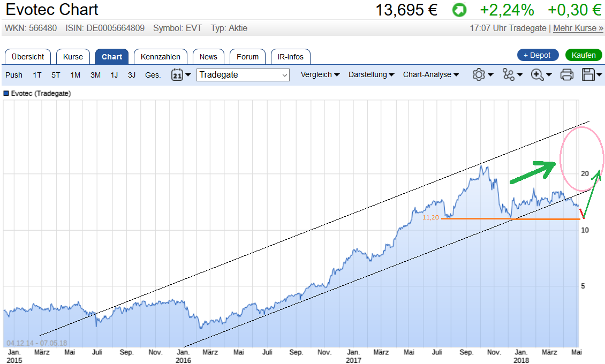
Task: Click the +2,24% change value
Action: (507, 10)
